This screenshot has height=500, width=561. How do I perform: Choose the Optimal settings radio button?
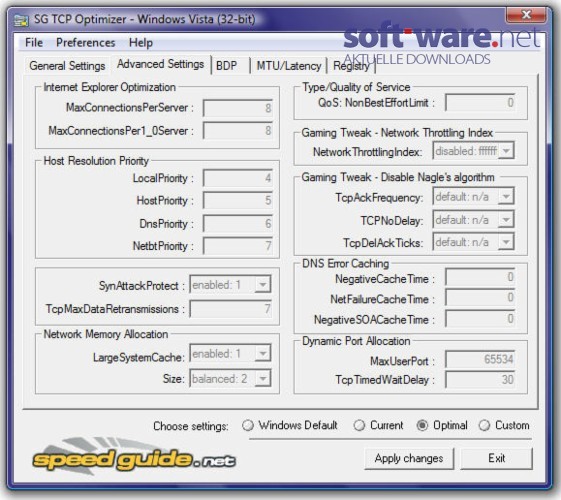[422, 425]
